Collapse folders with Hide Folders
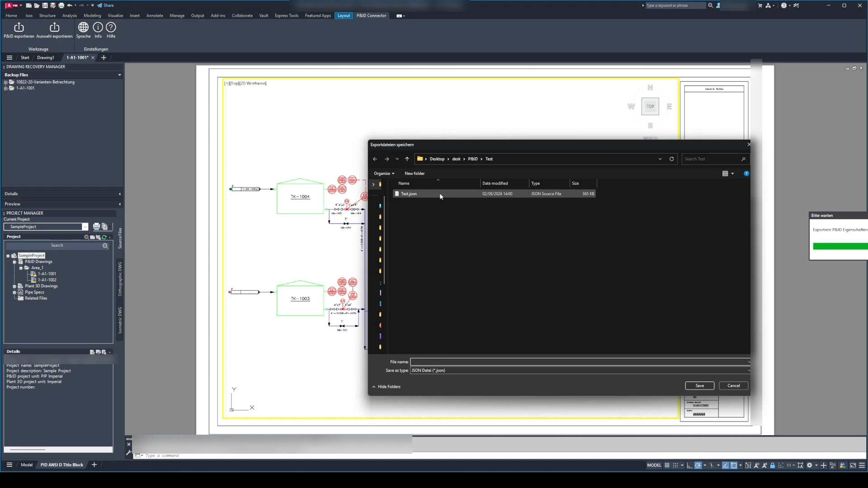 point(386,387)
